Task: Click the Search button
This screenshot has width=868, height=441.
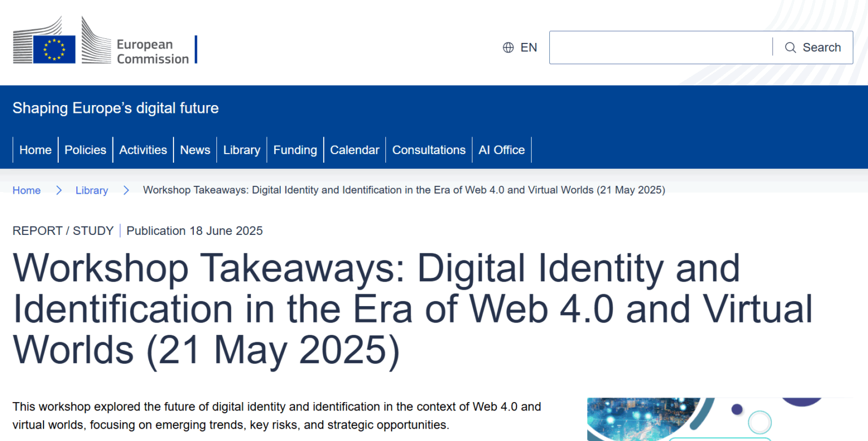Action: coord(812,47)
